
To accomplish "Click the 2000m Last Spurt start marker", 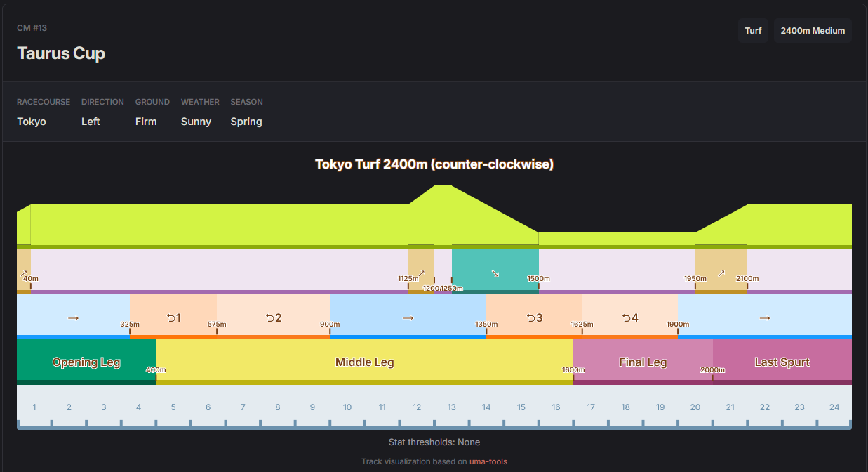I will tap(712, 370).
